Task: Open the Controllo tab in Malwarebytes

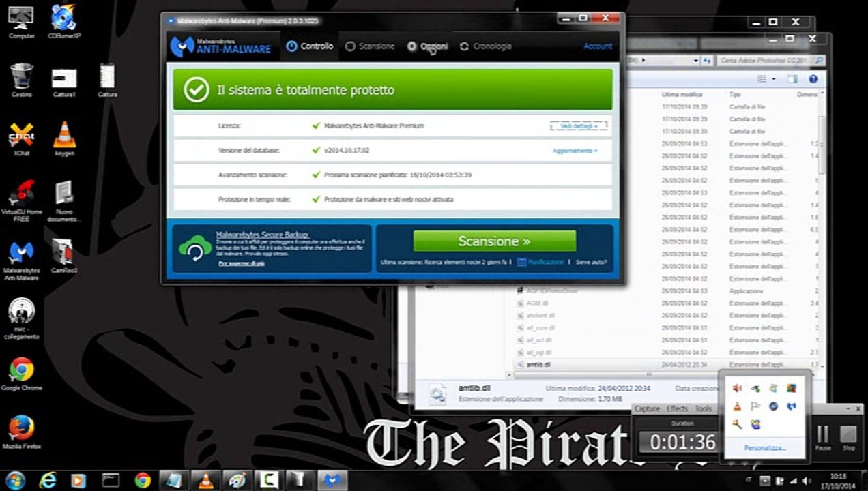Action: (310, 46)
